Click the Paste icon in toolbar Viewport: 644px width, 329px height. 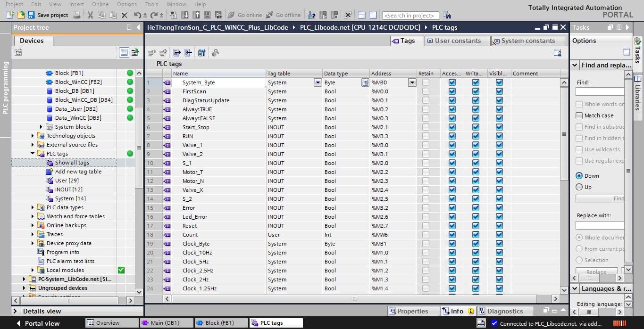(x=113, y=15)
